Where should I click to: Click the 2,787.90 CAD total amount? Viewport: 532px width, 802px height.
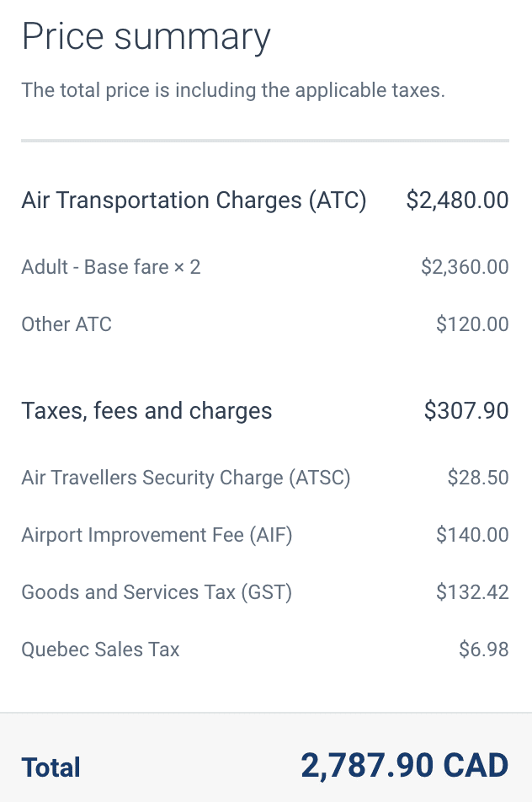[404, 766]
